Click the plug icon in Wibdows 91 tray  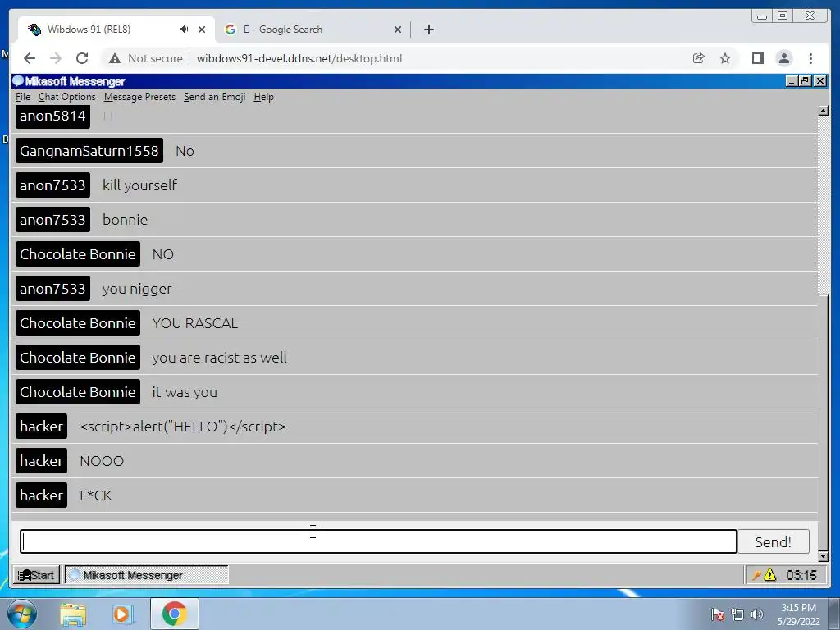(x=756, y=575)
